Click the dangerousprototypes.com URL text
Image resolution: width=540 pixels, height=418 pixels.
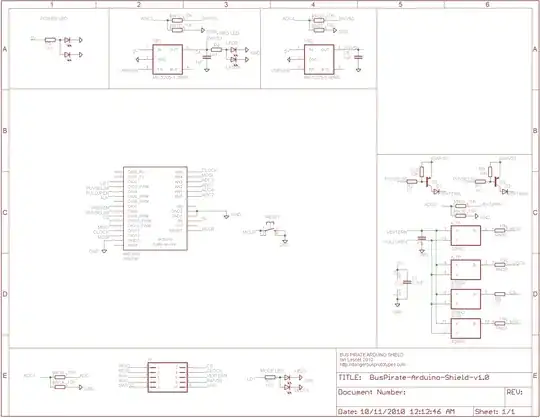(x=373, y=364)
